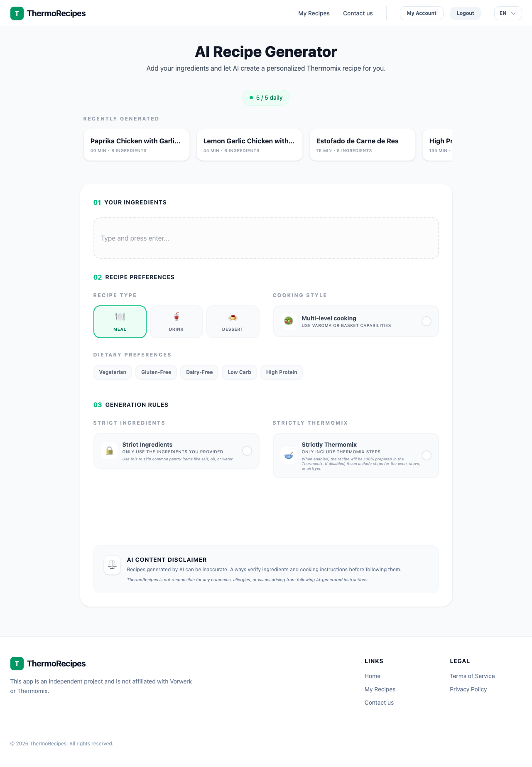Click the bowl icon for Strictly Thermomix

click(x=289, y=455)
